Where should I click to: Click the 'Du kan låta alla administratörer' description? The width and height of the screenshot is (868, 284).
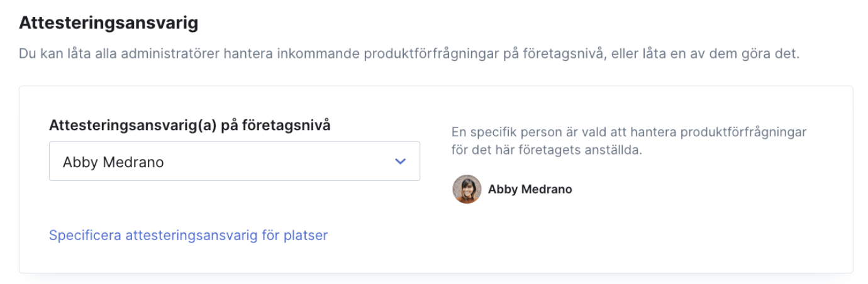click(x=409, y=54)
